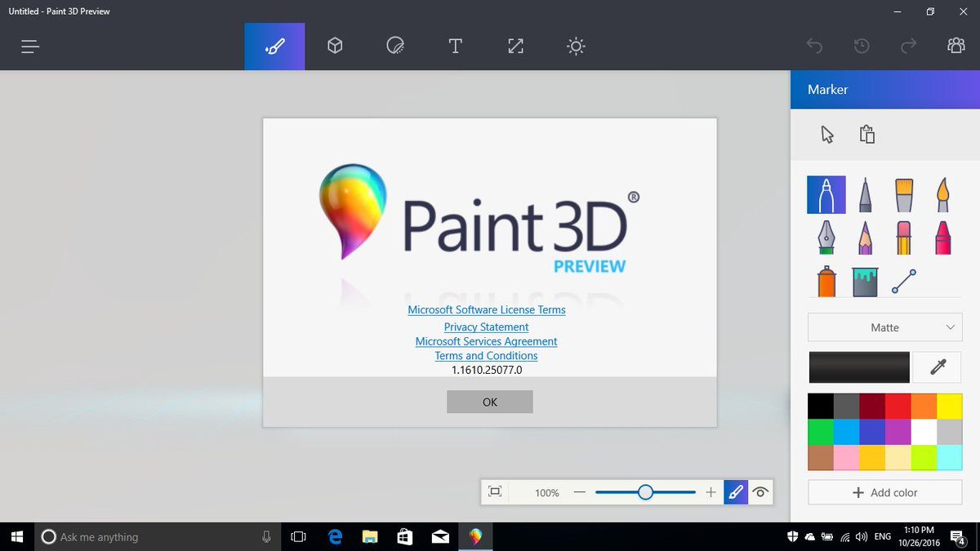980x551 pixels.
Task: Toggle the view mode eye icon
Action: (760, 492)
